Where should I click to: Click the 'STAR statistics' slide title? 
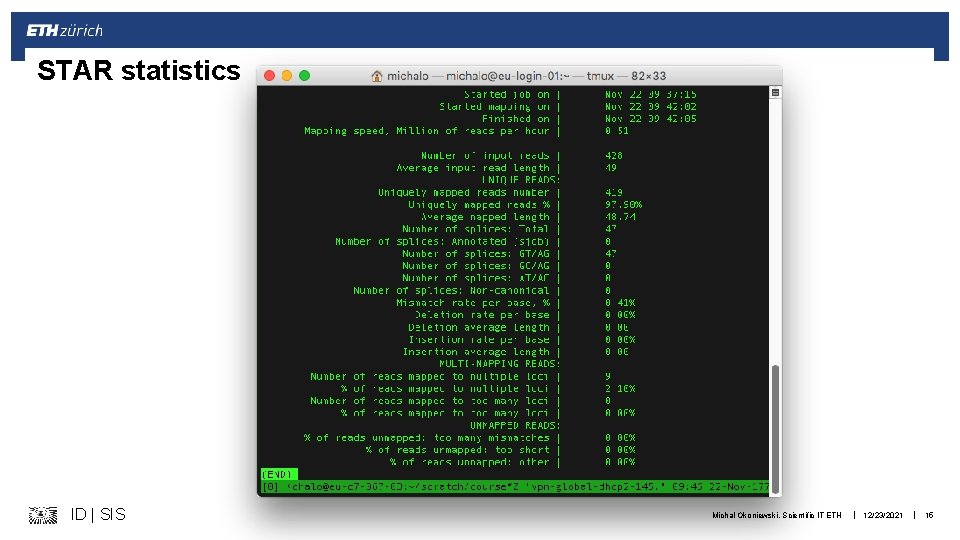138,70
